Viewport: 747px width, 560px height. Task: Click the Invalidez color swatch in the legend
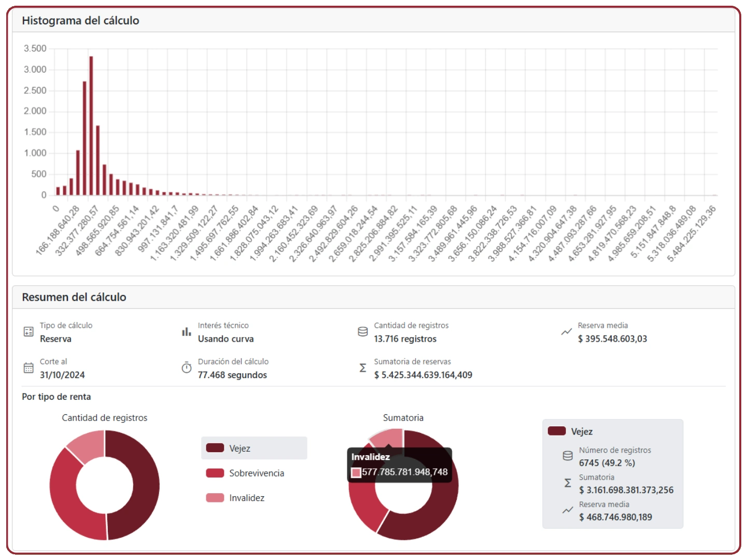pyautogui.click(x=215, y=498)
